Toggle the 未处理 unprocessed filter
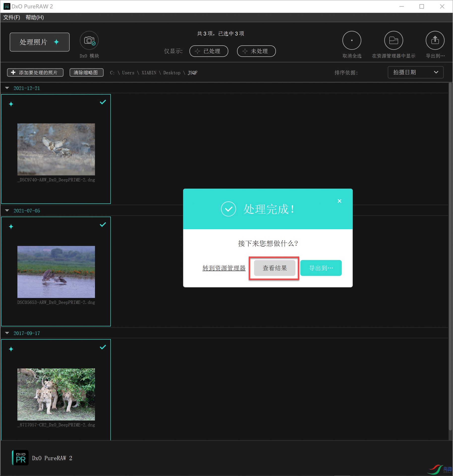Screen dimensions: 453x476 (x=256, y=51)
